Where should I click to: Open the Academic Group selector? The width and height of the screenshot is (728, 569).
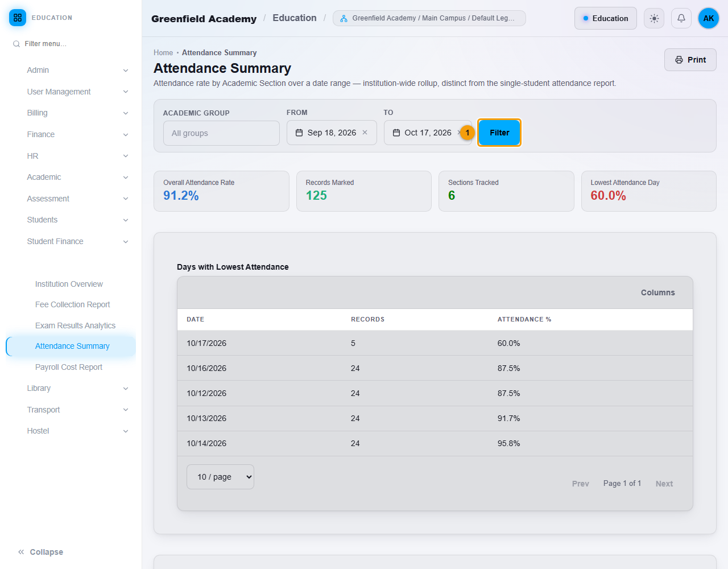(x=221, y=133)
